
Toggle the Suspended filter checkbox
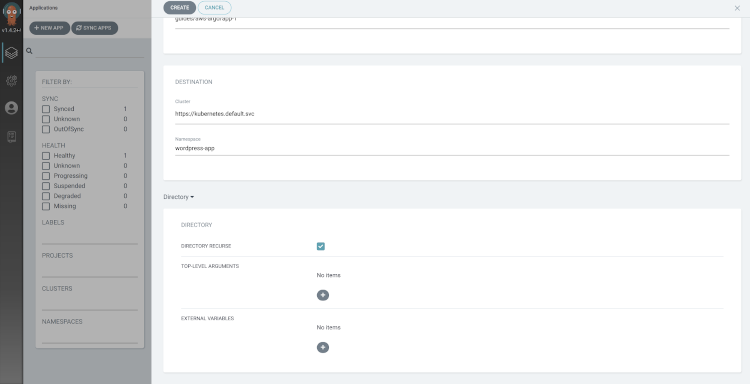(x=46, y=186)
